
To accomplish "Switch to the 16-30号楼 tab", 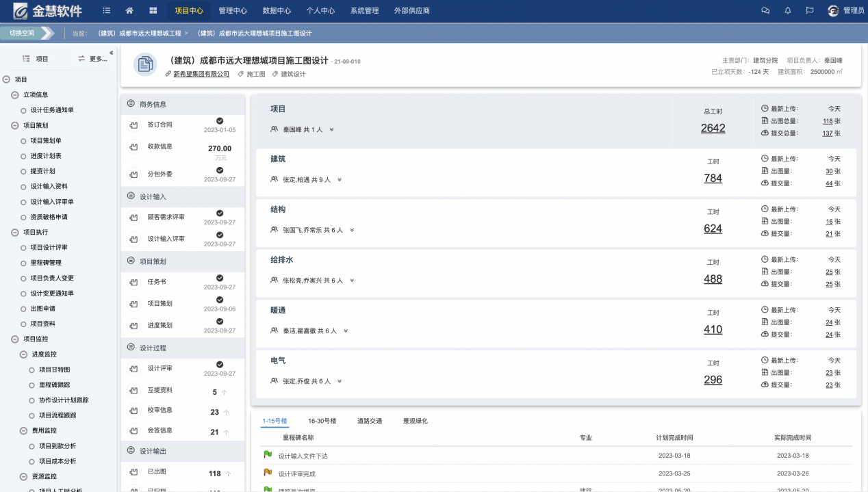I will [x=322, y=421].
